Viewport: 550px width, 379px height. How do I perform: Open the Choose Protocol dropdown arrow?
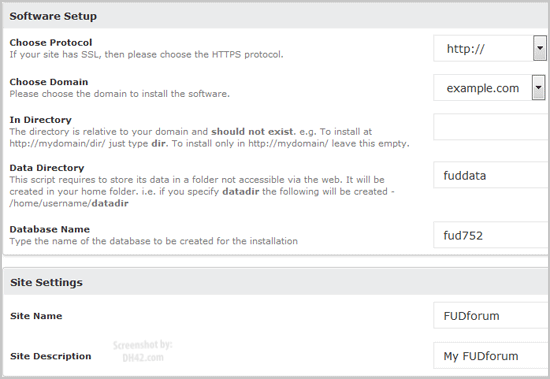540,48
